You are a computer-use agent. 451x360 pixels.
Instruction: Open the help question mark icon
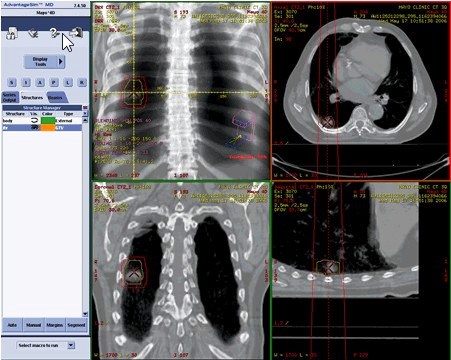[x=54, y=33]
